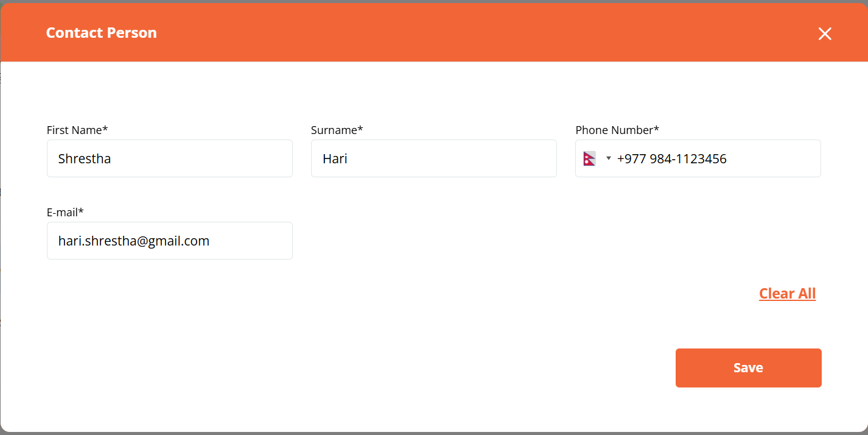
Task: Click the E-mail* label
Action: pyautogui.click(x=65, y=212)
